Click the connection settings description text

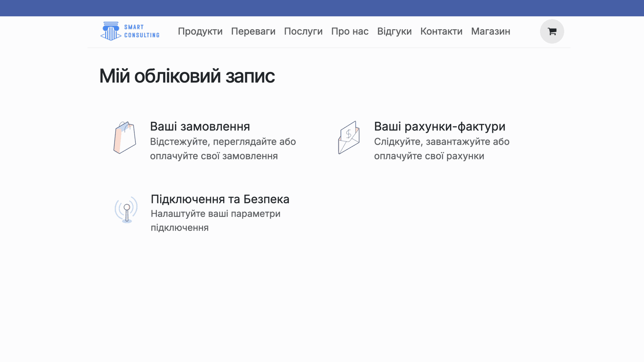215,221
